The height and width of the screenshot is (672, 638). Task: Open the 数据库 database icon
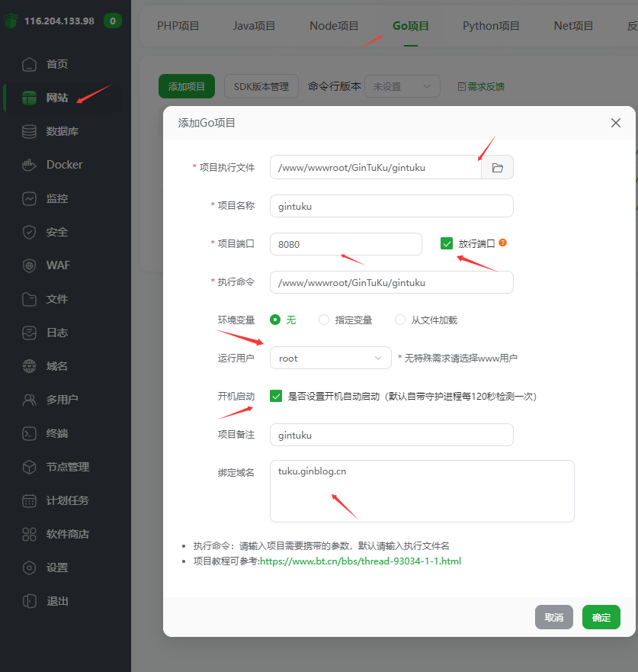29,131
